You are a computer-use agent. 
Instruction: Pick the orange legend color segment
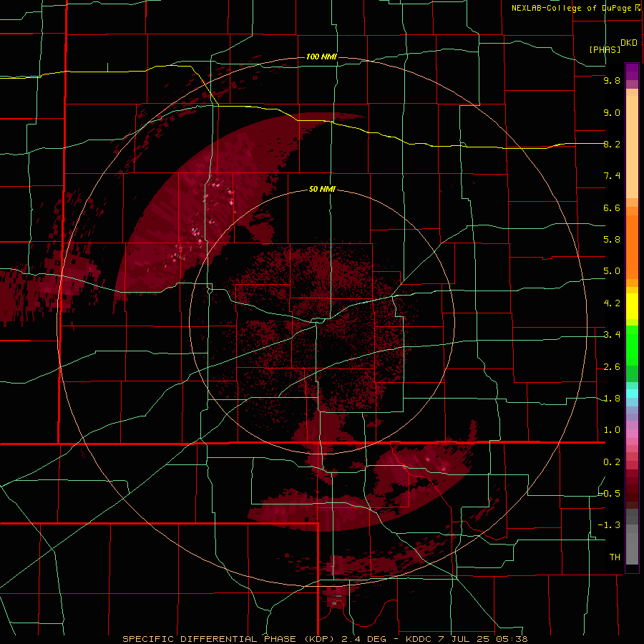(632, 248)
